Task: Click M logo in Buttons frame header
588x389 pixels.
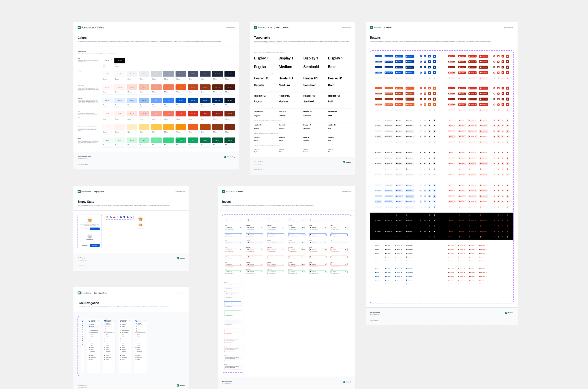Action: click(371, 28)
